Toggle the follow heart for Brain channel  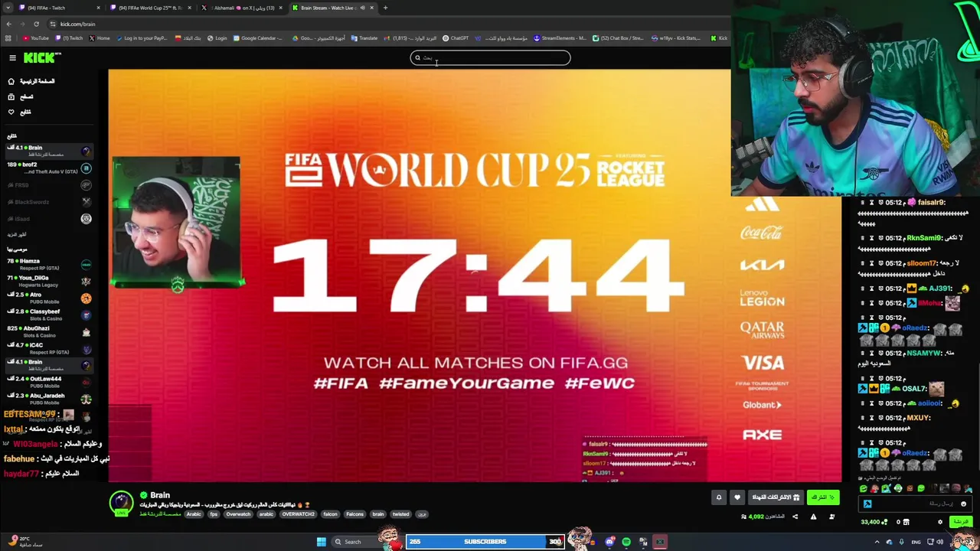pos(737,497)
